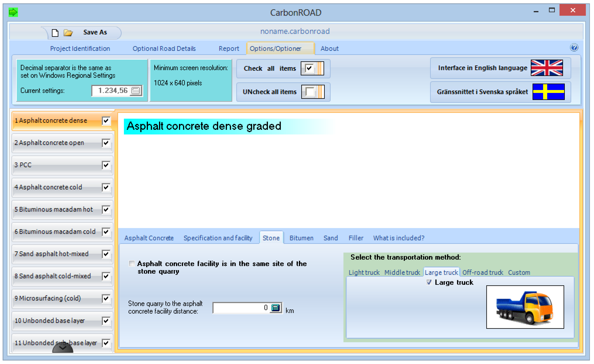Switch to the Bitumen tab
Viewport: 594px width, 364px height.
(301, 238)
